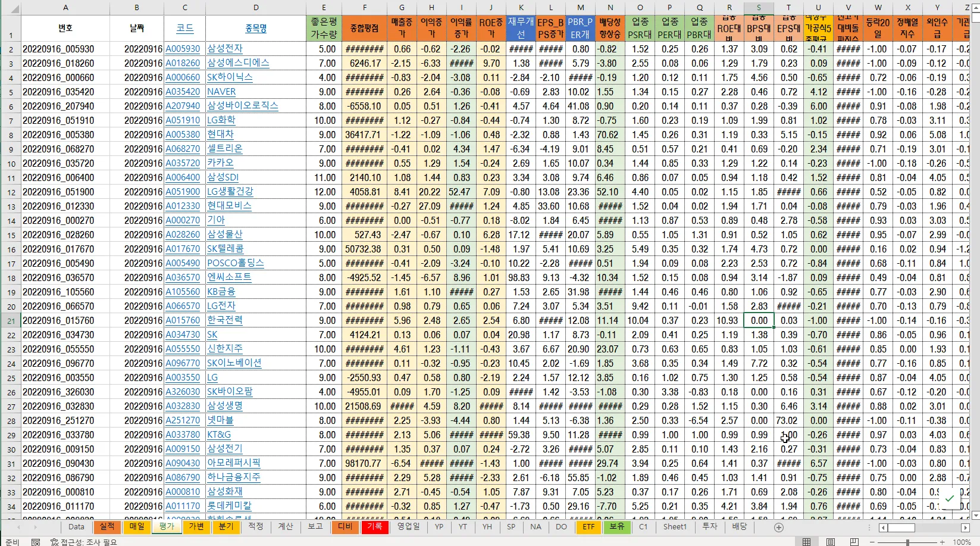Screen dimensions: 980x546
Task: Select cell 98.83 in 엔씨소프트 row
Action: click(521, 277)
